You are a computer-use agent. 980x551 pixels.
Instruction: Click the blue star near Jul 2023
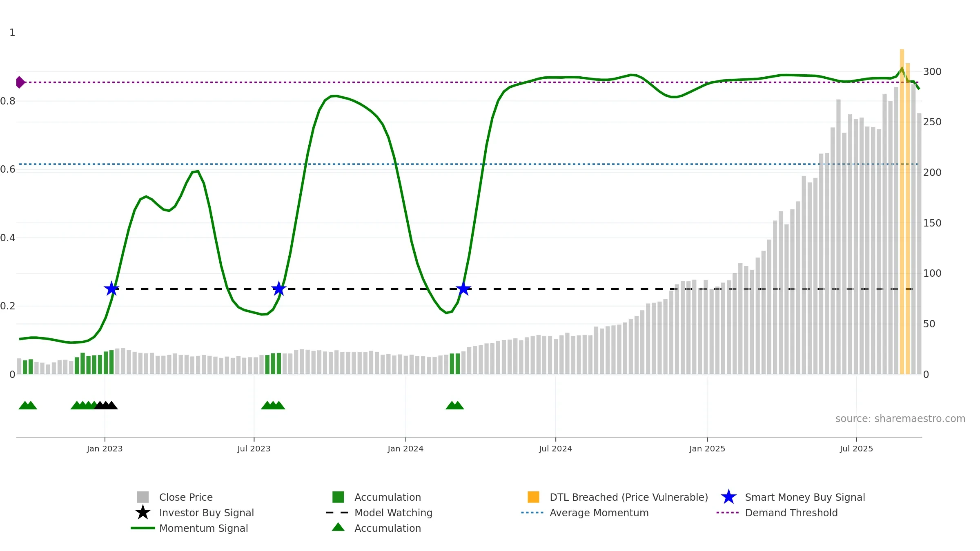point(279,289)
